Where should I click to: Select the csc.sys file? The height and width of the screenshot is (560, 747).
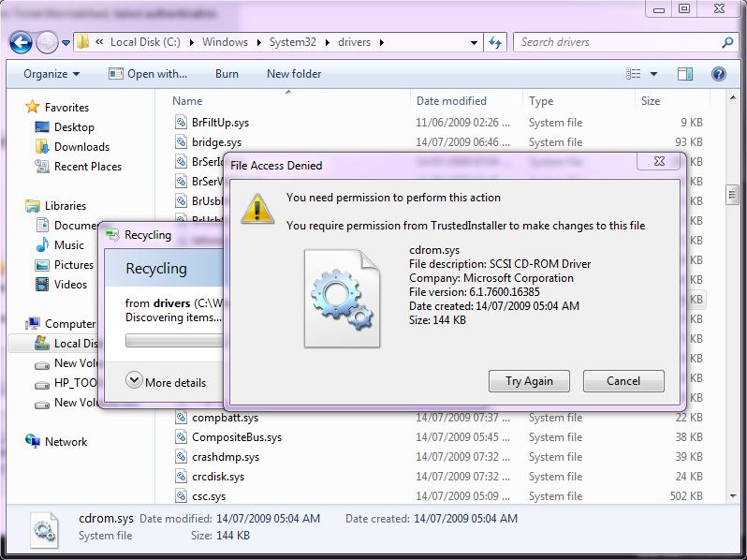(209, 496)
